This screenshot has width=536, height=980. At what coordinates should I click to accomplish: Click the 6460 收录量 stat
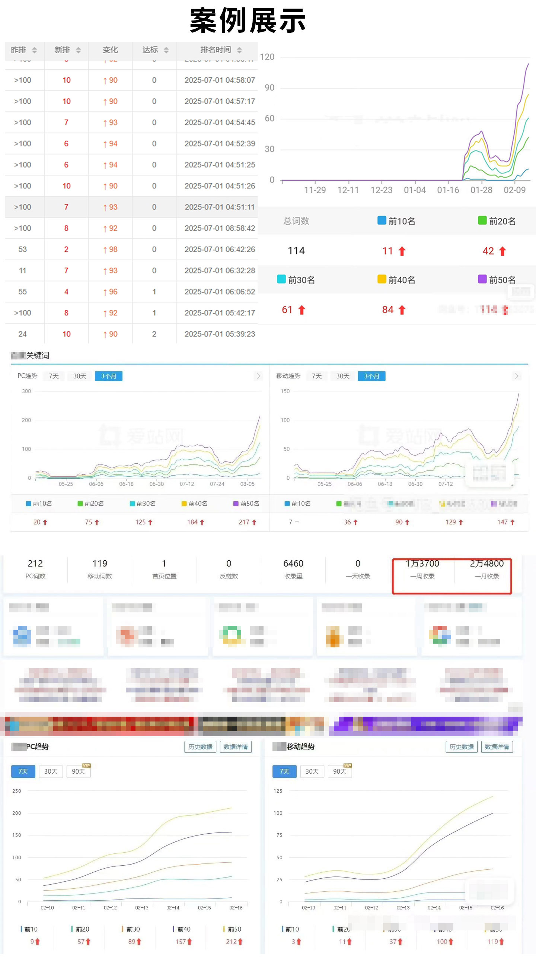pyautogui.click(x=293, y=569)
